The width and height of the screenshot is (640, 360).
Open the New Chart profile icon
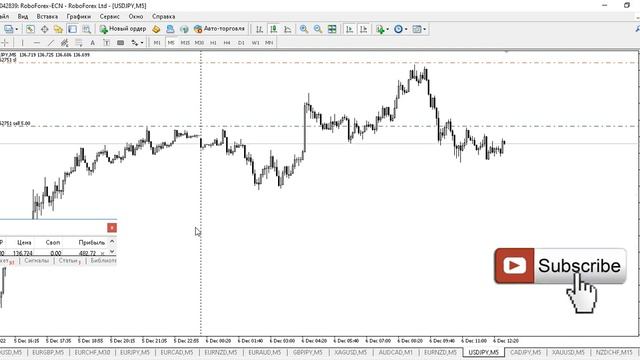(8, 29)
